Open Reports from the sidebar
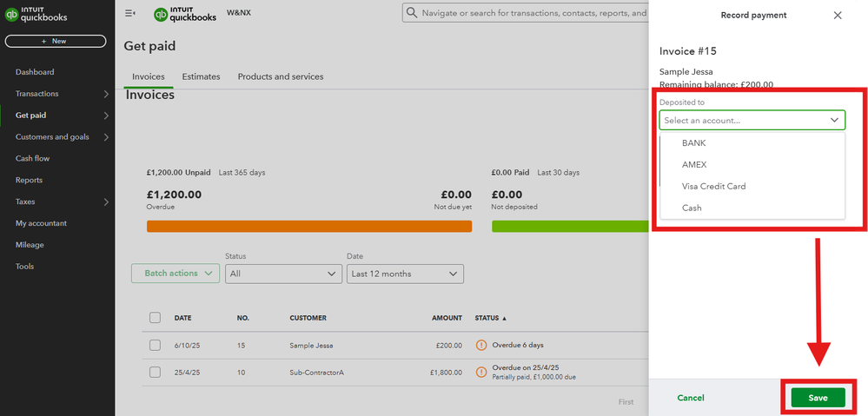Viewport: 868px width, 416px height. pyautogui.click(x=29, y=180)
